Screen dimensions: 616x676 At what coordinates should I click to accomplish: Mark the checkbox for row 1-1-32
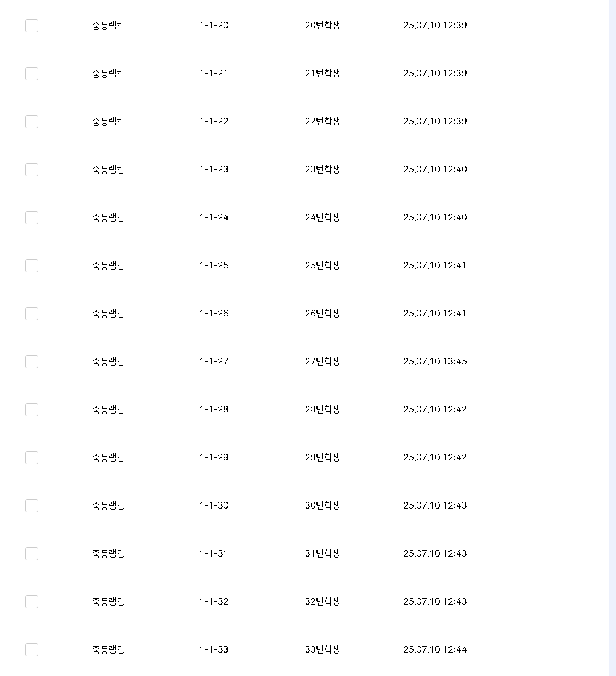pos(32,602)
